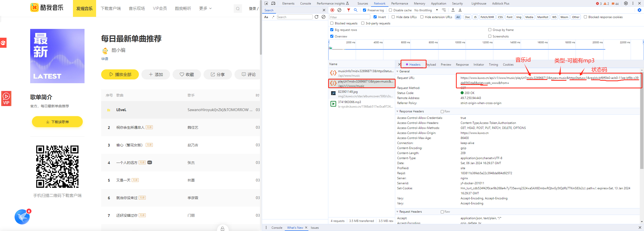This screenshot has width=644, height=231.
Task: Expand the 更多 navigation dropdown
Action: [x=206, y=9]
